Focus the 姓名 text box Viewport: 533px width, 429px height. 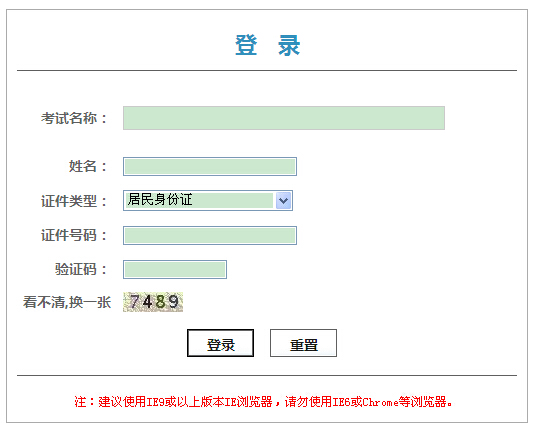pos(210,167)
